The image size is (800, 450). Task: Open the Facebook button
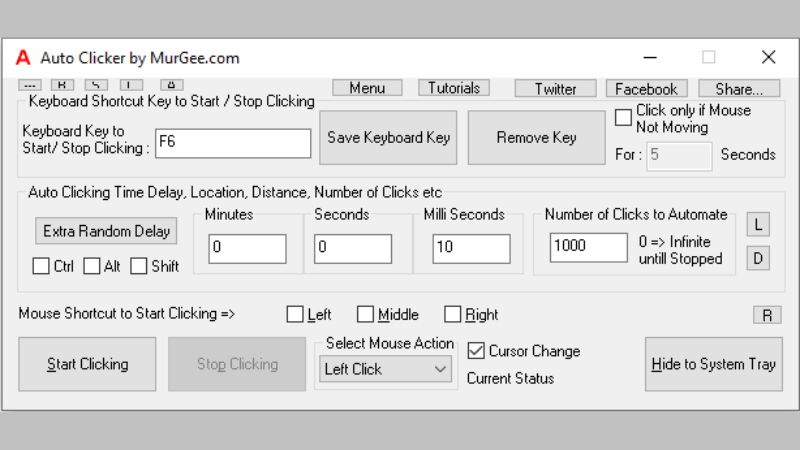tap(646, 89)
